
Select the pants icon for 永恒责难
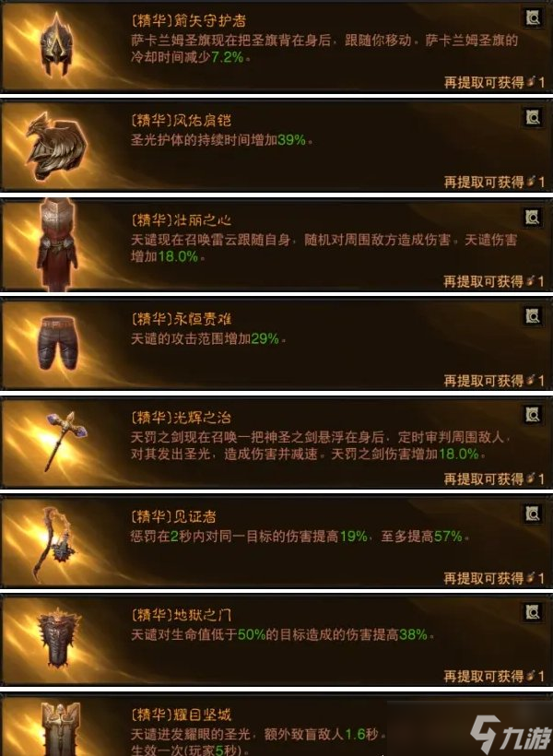pos(58,342)
